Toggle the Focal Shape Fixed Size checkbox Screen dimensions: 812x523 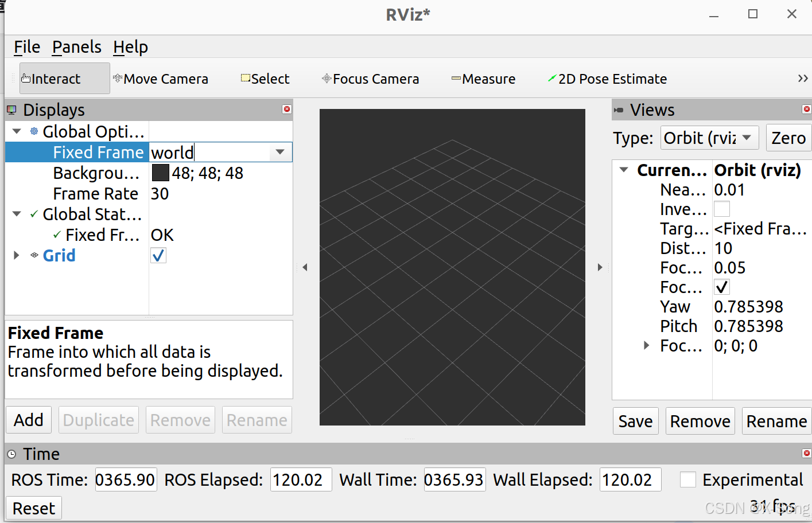[722, 287]
